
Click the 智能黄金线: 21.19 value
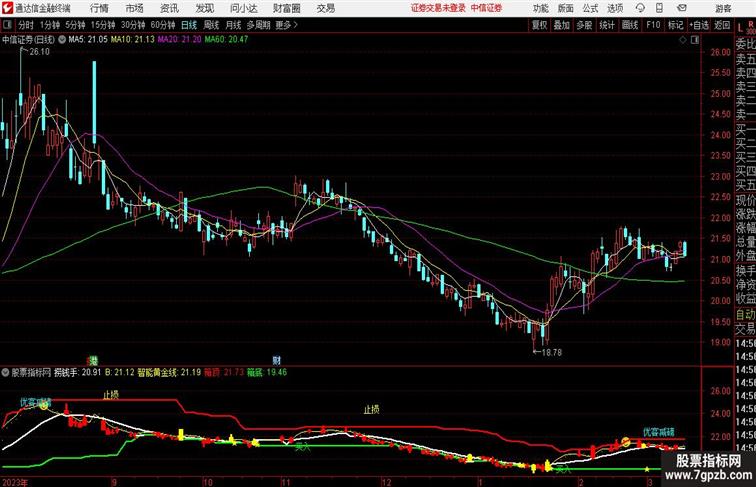169,372
